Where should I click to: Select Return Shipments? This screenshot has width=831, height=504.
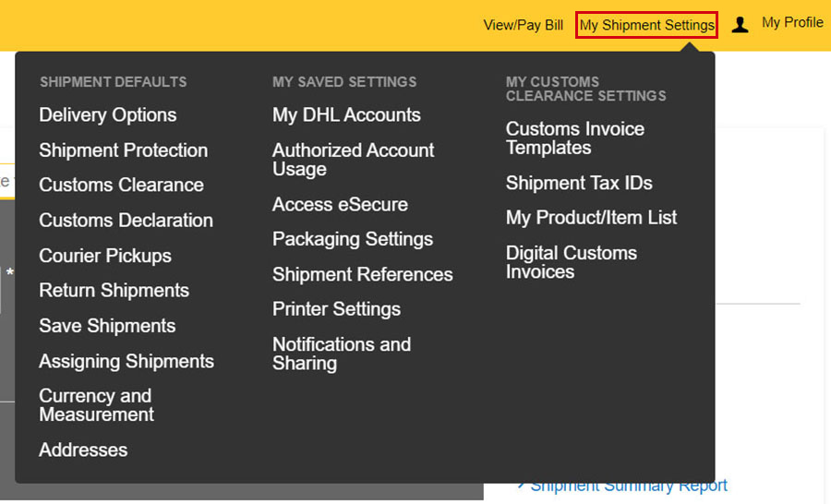tap(114, 291)
